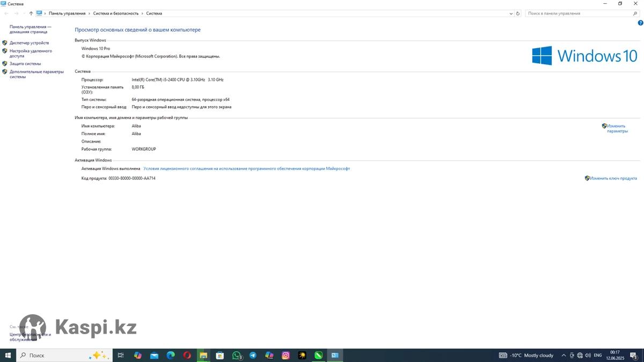Click the processor value Intel(R) Core(TM) i5-2400

(178, 79)
